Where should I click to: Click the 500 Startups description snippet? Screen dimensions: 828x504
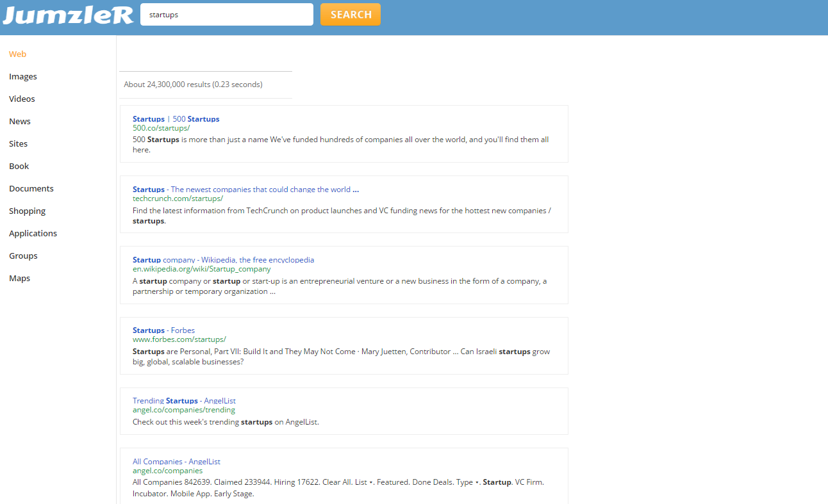pos(341,145)
